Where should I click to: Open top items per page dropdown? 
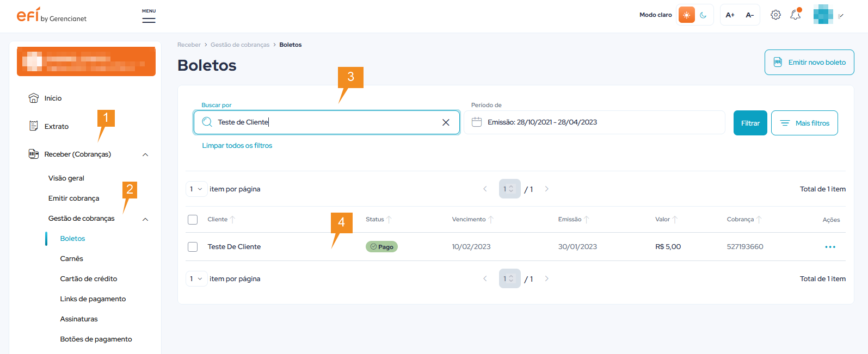point(196,189)
